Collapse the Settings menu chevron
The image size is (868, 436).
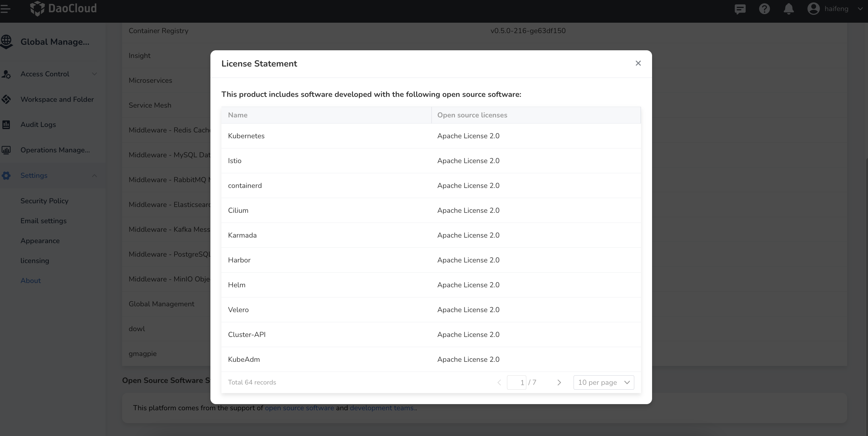coord(94,176)
